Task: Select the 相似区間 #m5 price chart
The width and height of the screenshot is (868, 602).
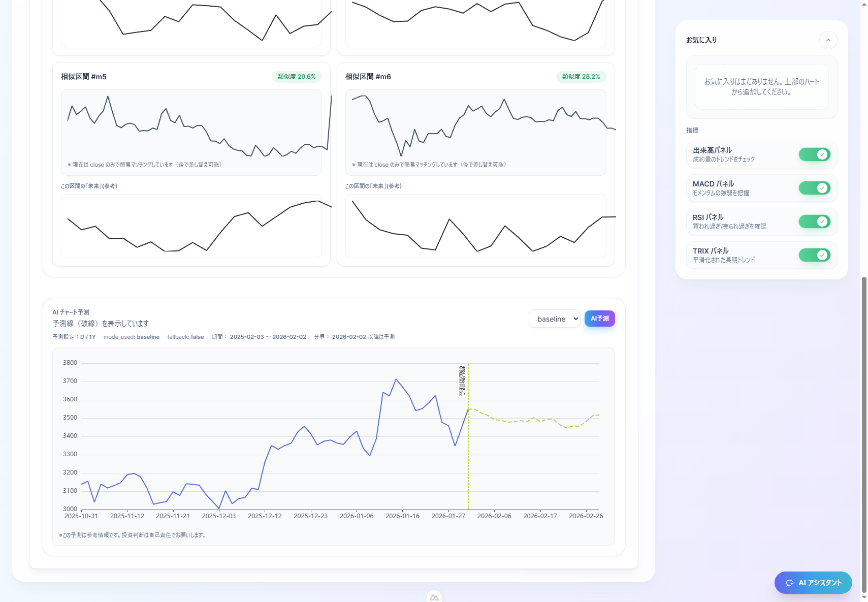Action: 191,127
